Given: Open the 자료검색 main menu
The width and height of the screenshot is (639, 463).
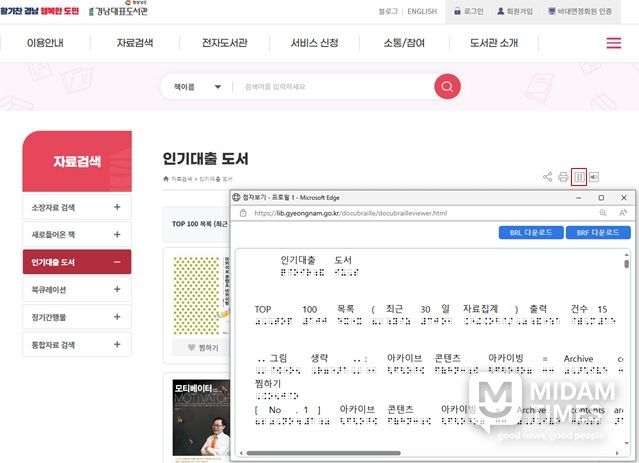Looking at the screenshot, I should (135, 43).
